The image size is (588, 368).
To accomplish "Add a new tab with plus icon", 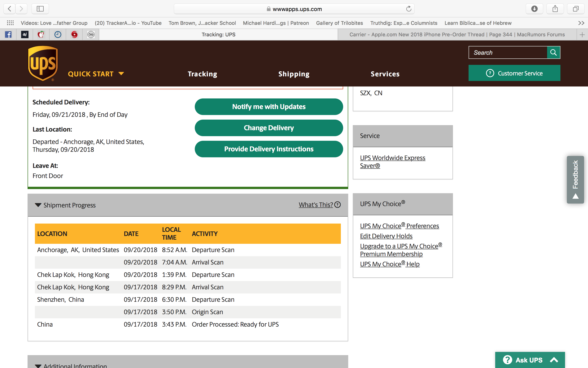I will pyautogui.click(x=582, y=34).
